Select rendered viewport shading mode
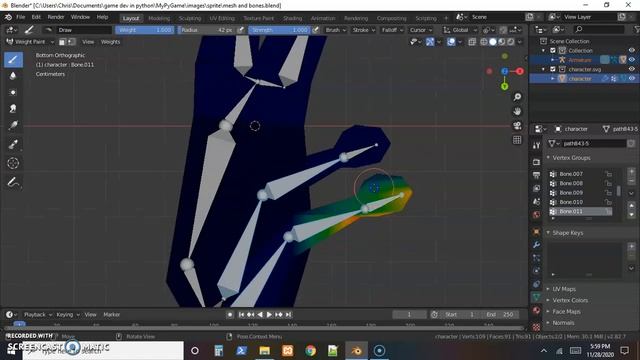640x360 pixels. 511,42
